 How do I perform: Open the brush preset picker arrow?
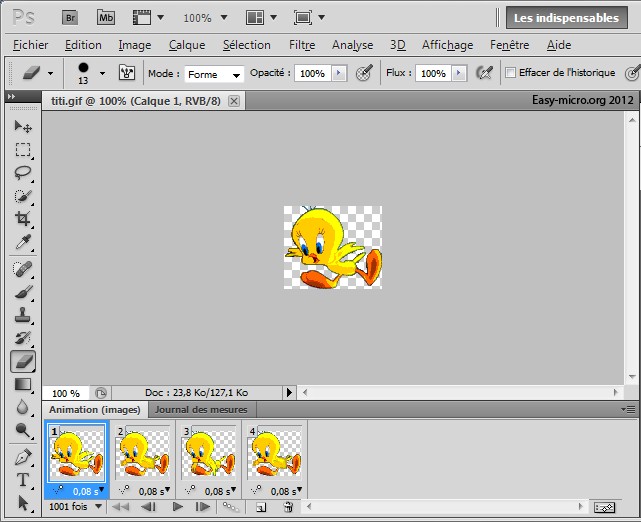pyautogui.click(x=102, y=74)
